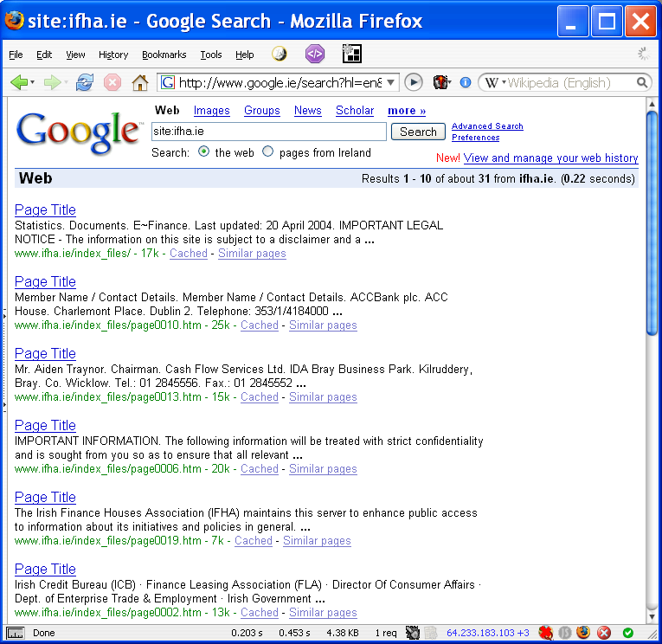Open the Back button history dropdown arrow
The image size is (662, 644).
point(33,82)
